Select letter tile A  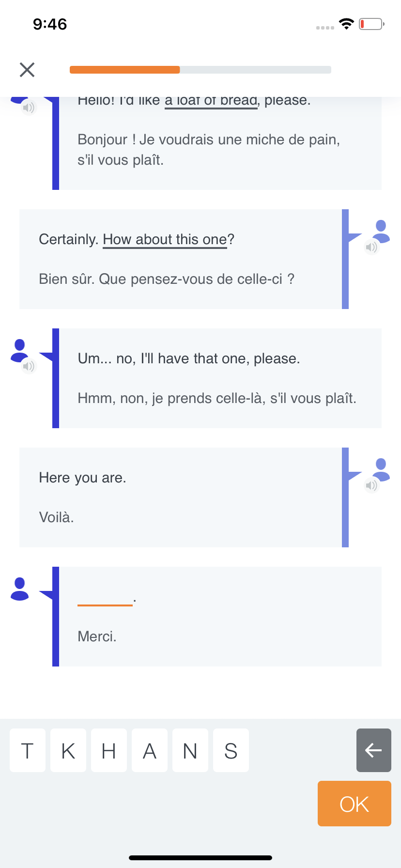(150, 750)
